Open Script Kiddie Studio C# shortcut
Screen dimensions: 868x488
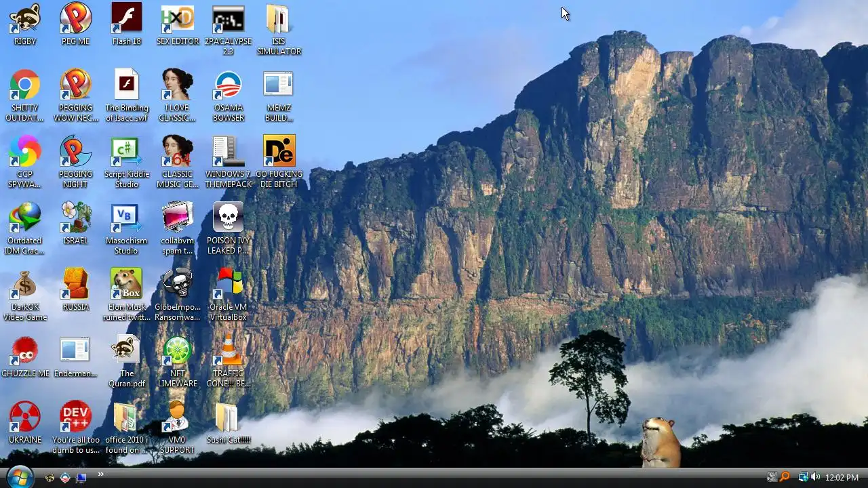point(127,151)
